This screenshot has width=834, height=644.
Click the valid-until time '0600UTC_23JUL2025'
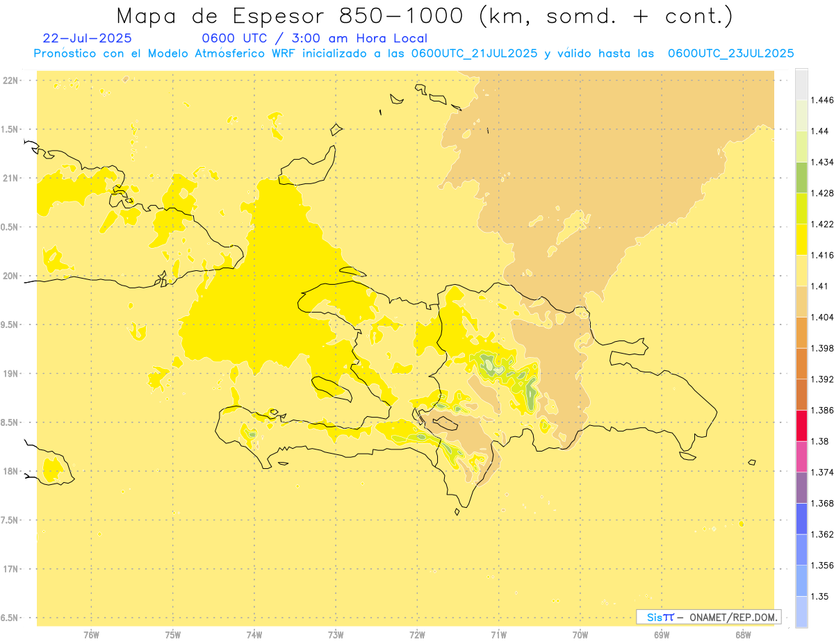[731, 53]
